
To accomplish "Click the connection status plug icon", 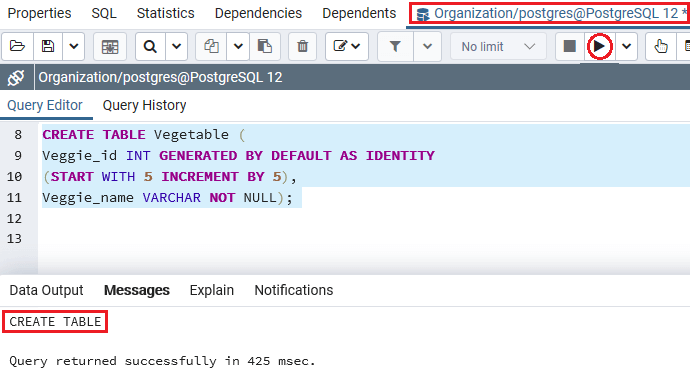I will [x=16, y=77].
